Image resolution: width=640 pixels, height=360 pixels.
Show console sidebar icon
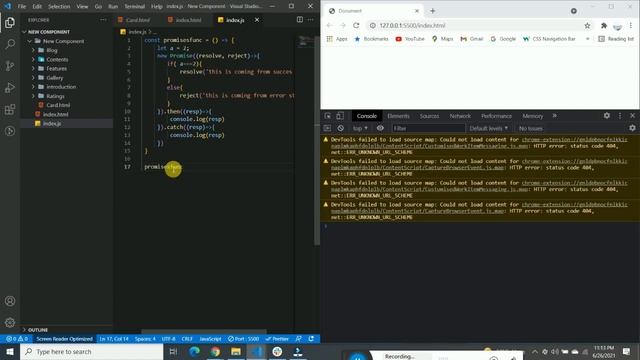[x=327, y=128]
